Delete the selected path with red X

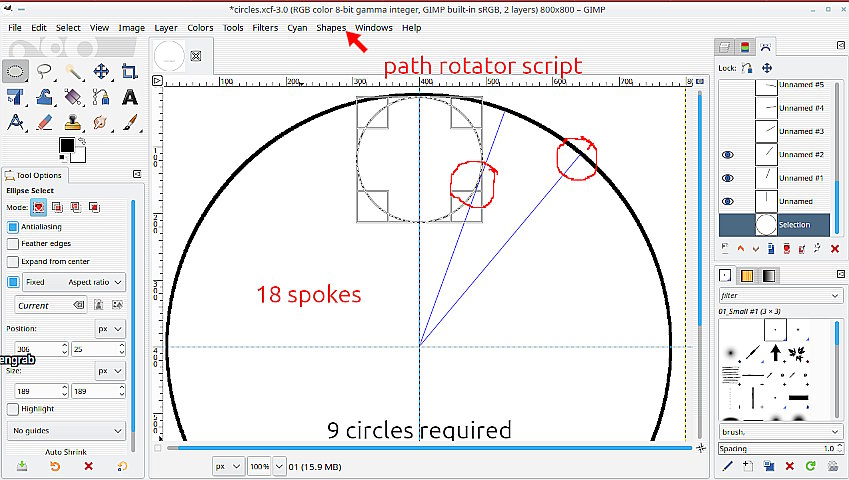834,249
